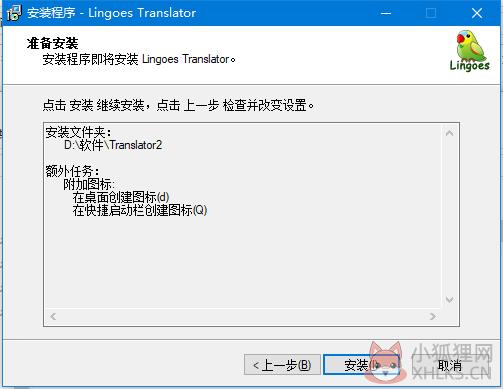Click the scroll down arrow in summary box
Screen dimensions: 503x389
pos(449,299)
